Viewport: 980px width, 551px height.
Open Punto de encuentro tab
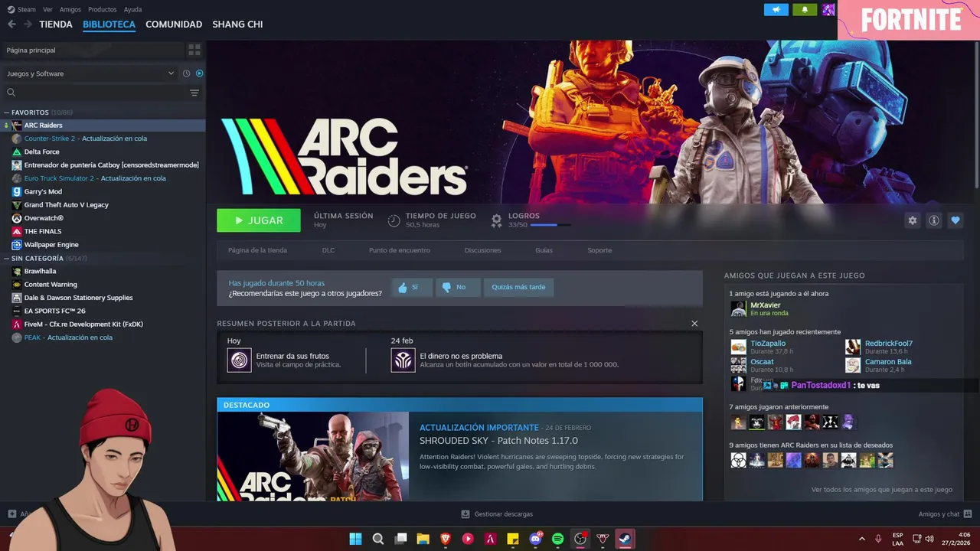(x=399, y=250)
